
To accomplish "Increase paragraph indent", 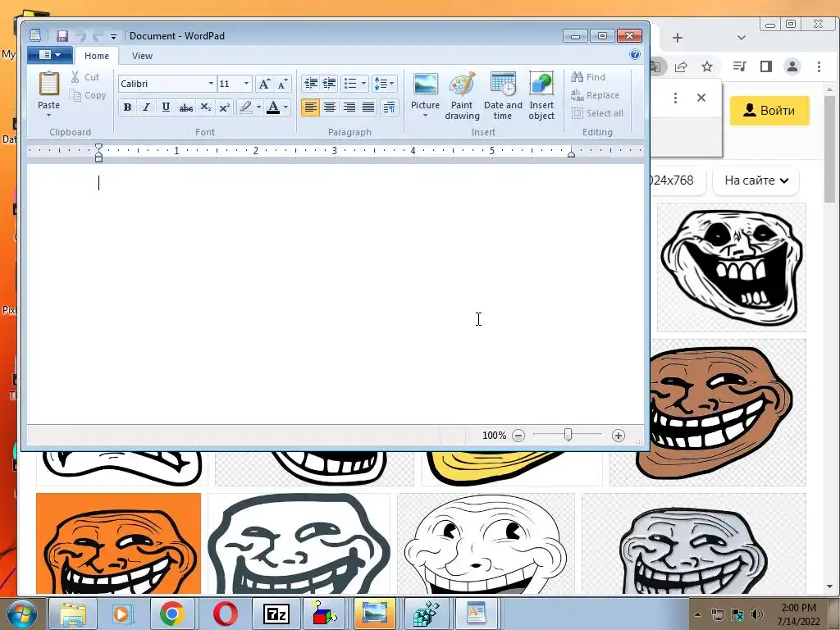I will pyautogui.click(x=330, y=84).
